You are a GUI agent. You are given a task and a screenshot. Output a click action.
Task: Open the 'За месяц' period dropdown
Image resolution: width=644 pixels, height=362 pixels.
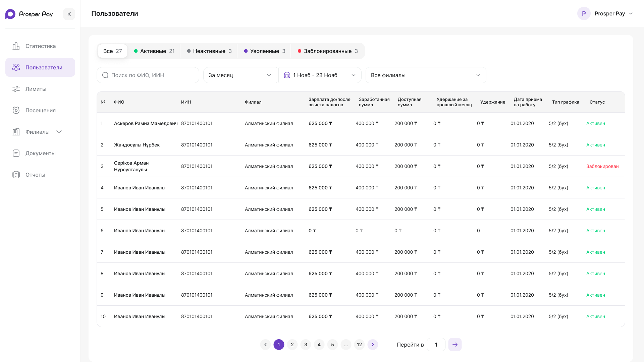point(240,75)
